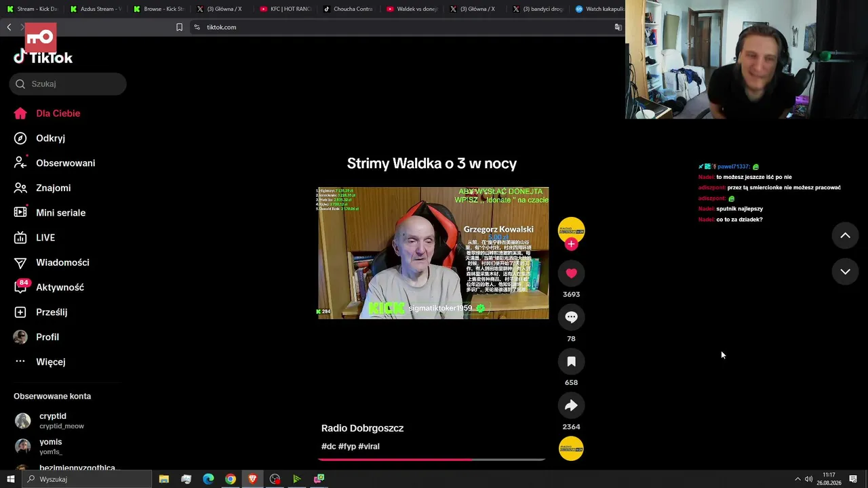Go to the next video with down arrow
Screen dimensions: 868x488
(x=845, y=272)
